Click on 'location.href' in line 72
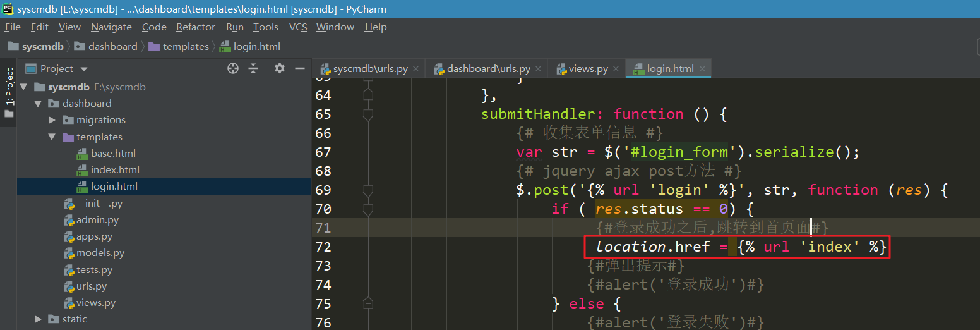The image size is (980, 330). pos(654,247)
